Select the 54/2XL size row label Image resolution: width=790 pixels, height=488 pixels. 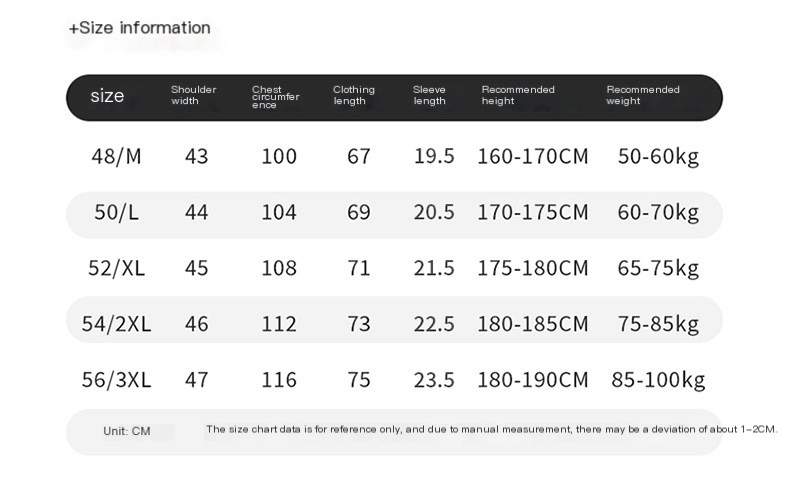116,324
